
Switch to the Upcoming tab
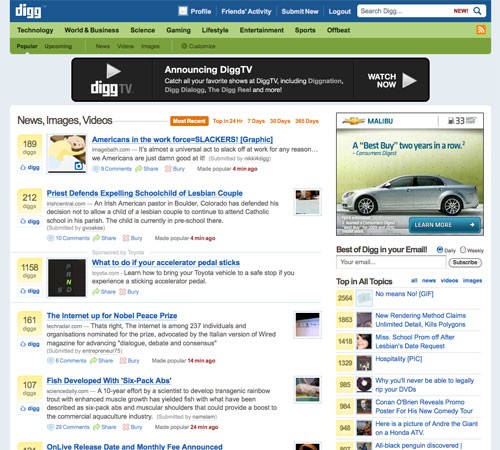click(58, 46)
